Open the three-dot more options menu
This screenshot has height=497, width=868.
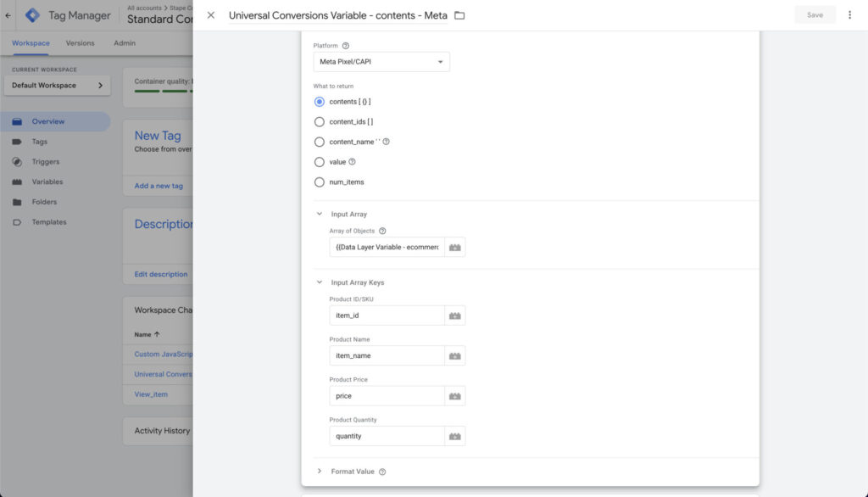coord(849,15)
